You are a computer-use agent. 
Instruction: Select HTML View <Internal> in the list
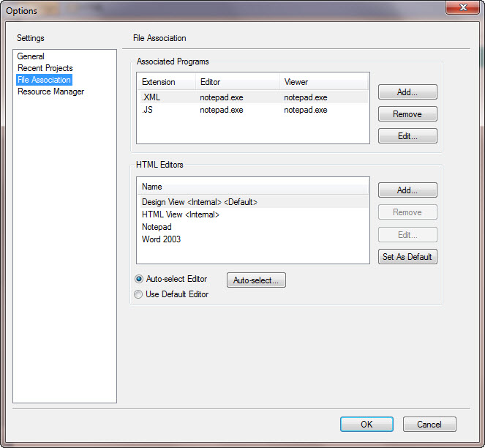[181, 214]
